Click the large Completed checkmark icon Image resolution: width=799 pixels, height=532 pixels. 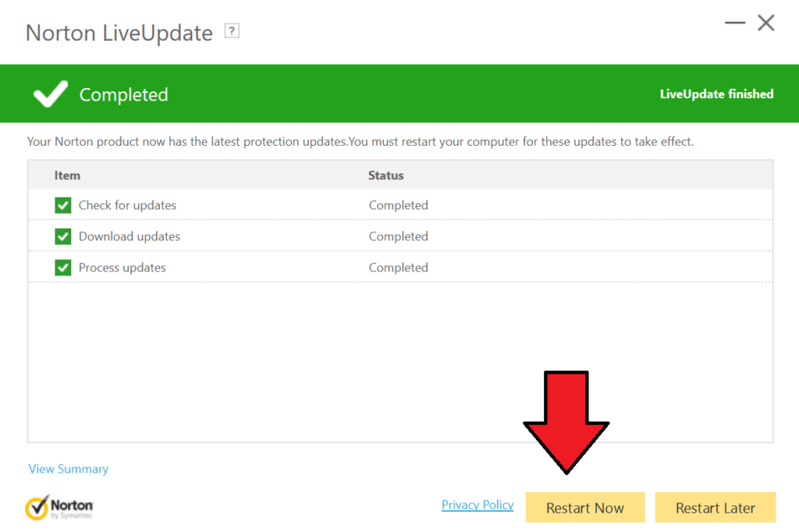tap(50, 94)
